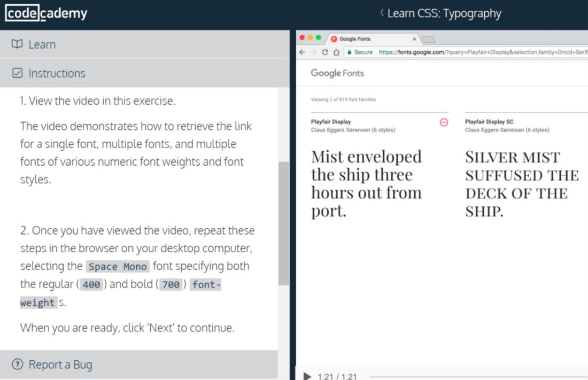Click the 1:21 / 1:21 video time display

(x=337, y=377)
